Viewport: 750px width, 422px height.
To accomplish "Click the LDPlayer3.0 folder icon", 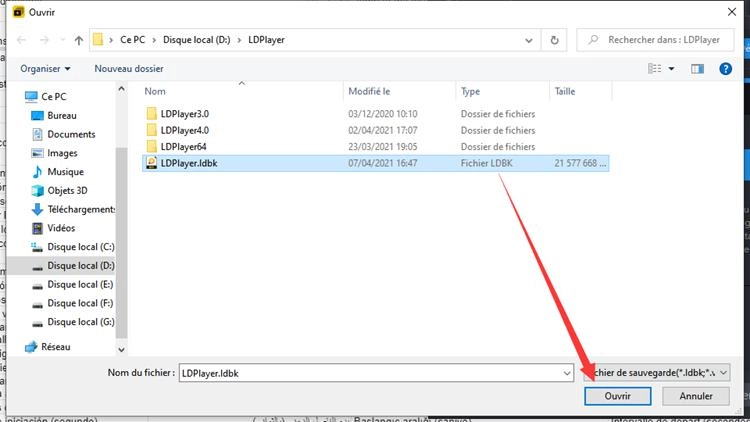I will (x=152, y=114).
